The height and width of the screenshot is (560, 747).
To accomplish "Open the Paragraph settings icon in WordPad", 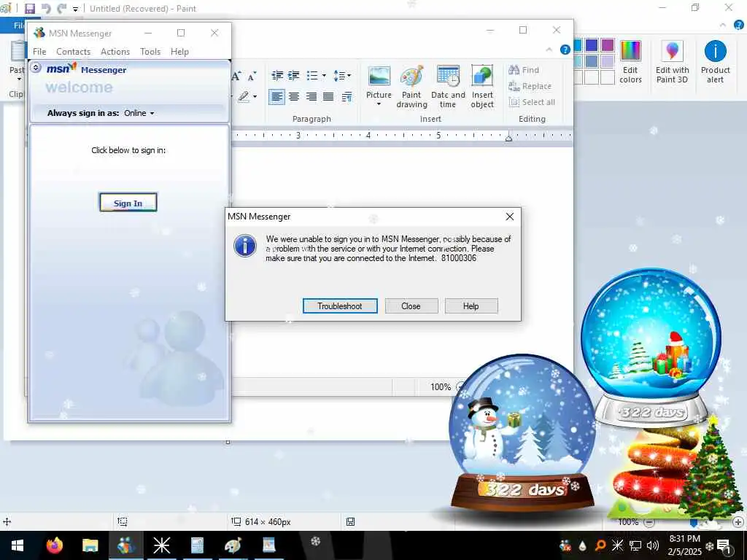I will 347,97.
